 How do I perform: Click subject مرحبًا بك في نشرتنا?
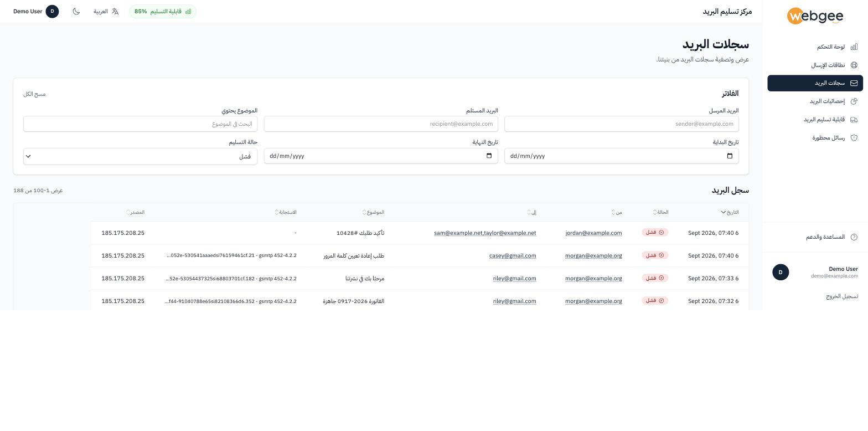click(365, 279)
